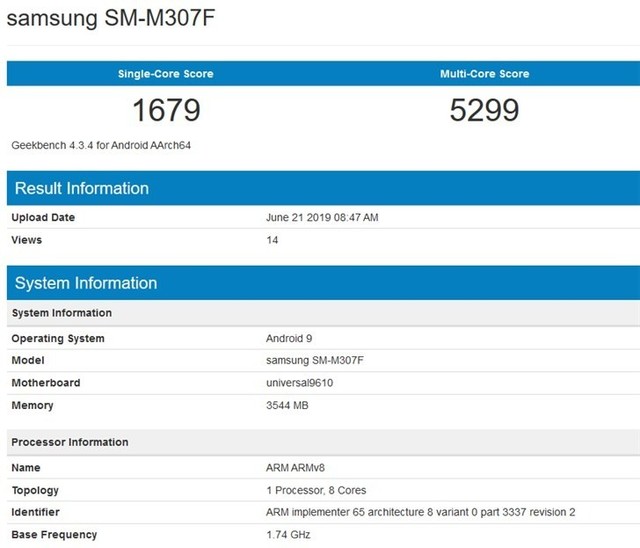Click the Result Information section header
The height and width of the screenshot is (548, 640).
(x=81, y=189)
